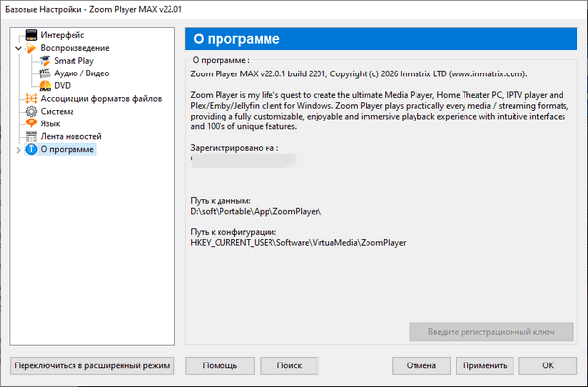588x387 pixels.
Task: Open Ассоциации форматов файлов settings
Action: coord(101,99)
